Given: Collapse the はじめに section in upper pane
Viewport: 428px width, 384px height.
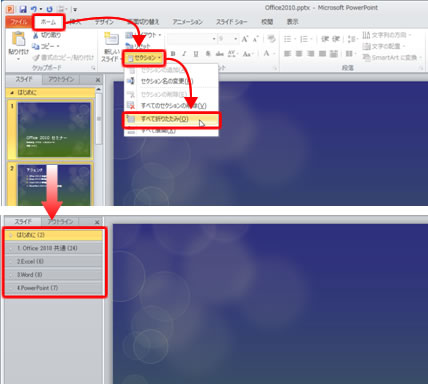Looking at the screenshot, I should point(12,93).
